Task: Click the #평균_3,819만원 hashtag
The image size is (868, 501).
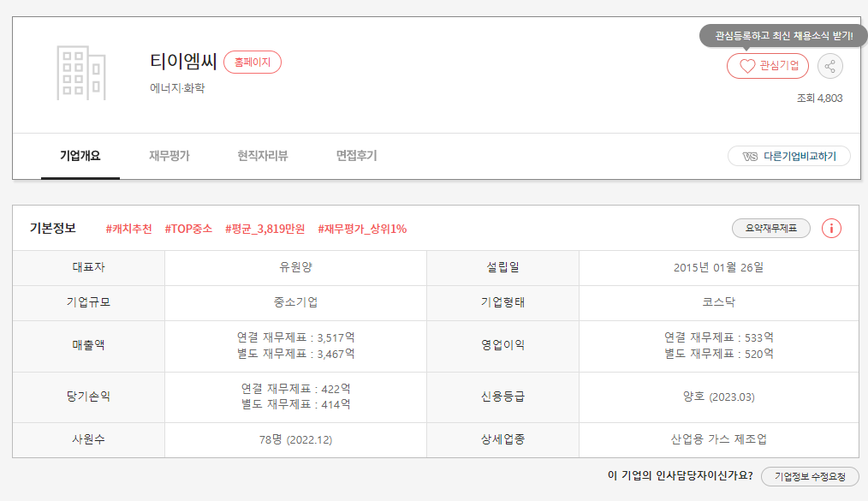Action: pos(265,229)
